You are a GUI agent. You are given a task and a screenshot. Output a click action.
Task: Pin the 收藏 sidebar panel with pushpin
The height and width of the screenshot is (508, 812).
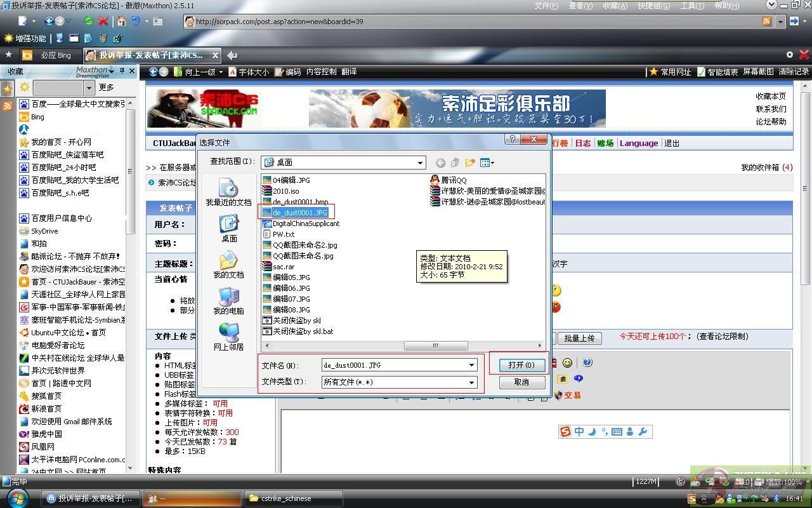122,71
